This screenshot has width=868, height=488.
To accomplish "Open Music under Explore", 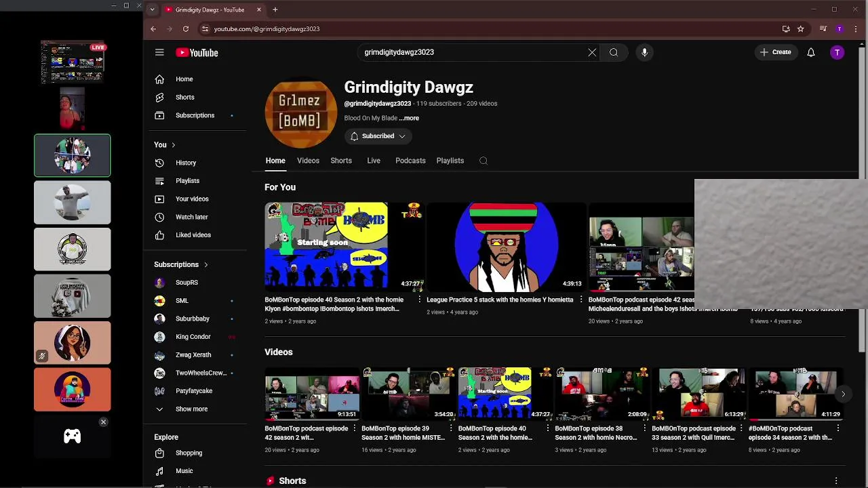I will coord(197,471).
